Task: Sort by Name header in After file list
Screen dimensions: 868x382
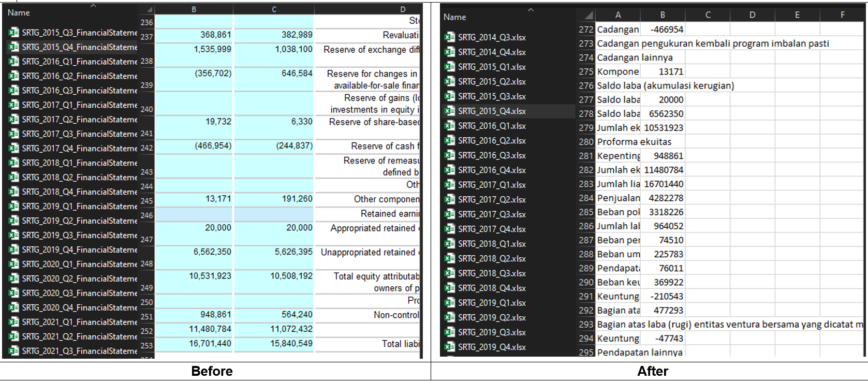Action: 455,17
